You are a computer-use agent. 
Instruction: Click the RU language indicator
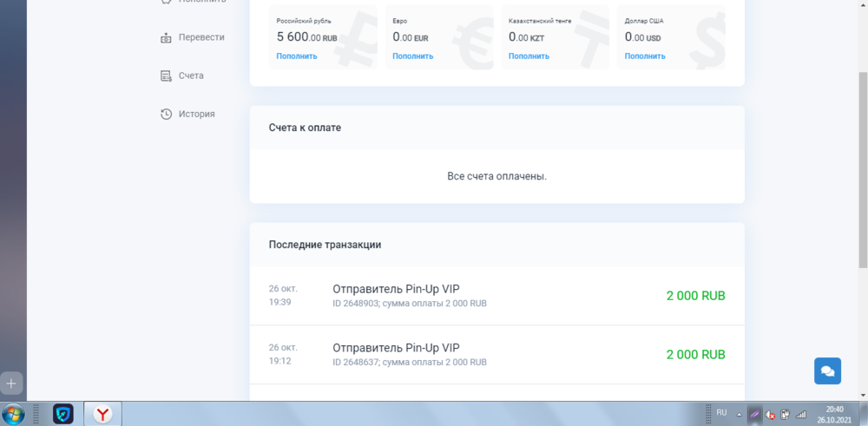tap(721, 413)
